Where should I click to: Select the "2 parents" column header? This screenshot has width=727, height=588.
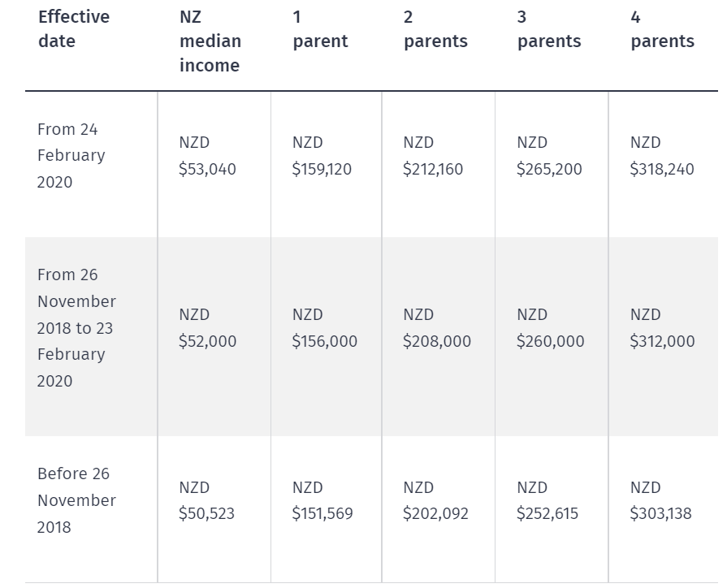(435, 29)
